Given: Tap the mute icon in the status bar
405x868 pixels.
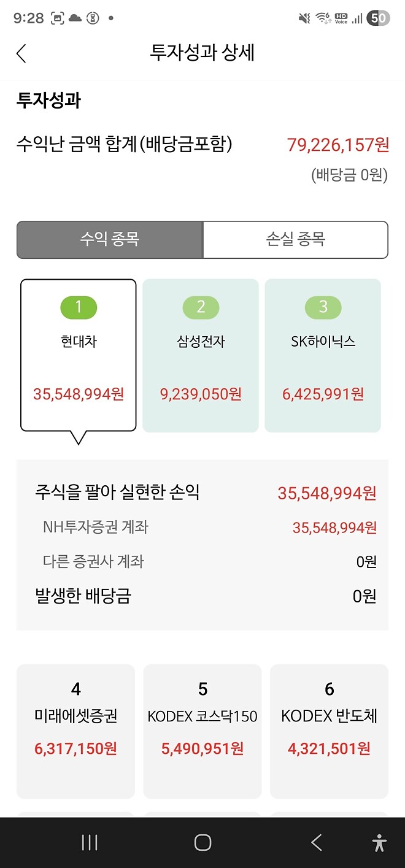Looking at the screenshot, I should click(303, 17).
